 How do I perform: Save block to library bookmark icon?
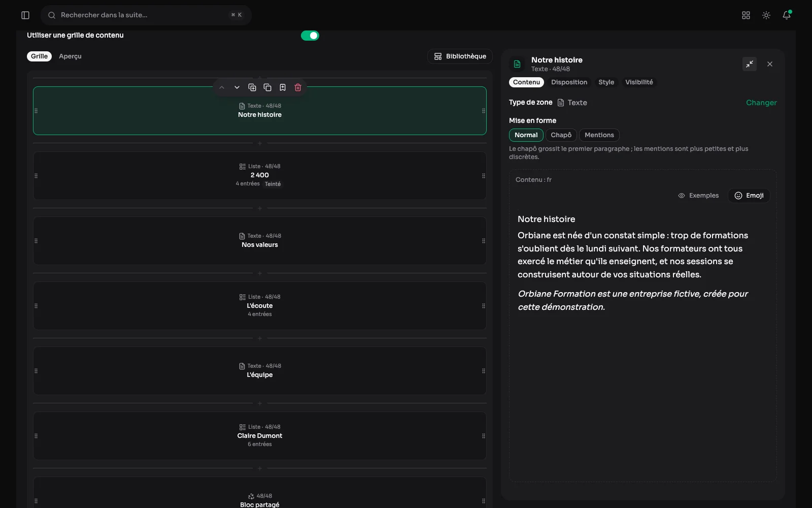(x=283, y=87)
